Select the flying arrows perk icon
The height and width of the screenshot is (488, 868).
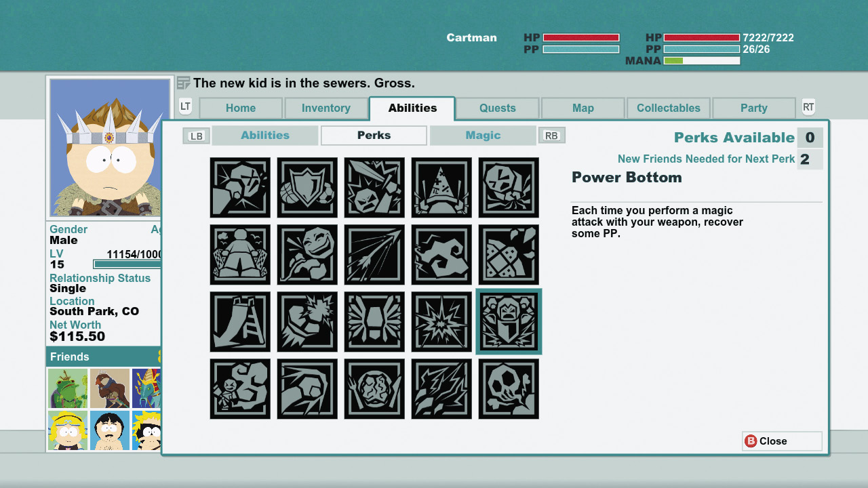(374, 255)
